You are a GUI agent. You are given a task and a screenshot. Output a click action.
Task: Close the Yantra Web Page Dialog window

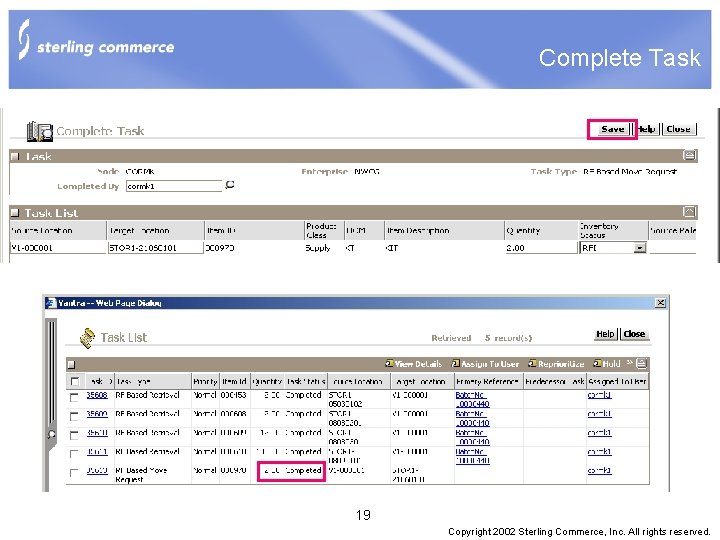coord(660,303)
